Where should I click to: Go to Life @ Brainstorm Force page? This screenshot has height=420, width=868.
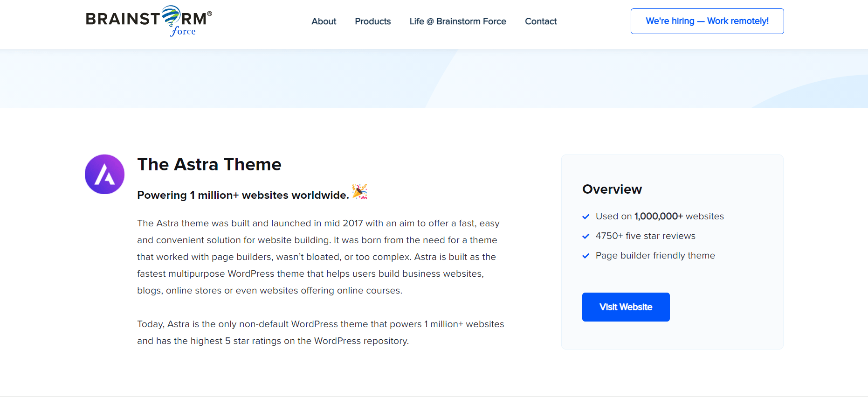458,21
